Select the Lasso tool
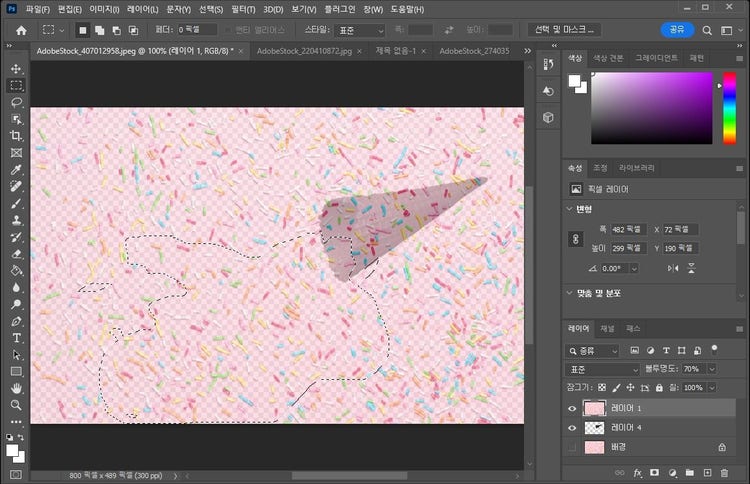Image resolution: width=750 pixels, height=484 pixels. coord(16,102)
